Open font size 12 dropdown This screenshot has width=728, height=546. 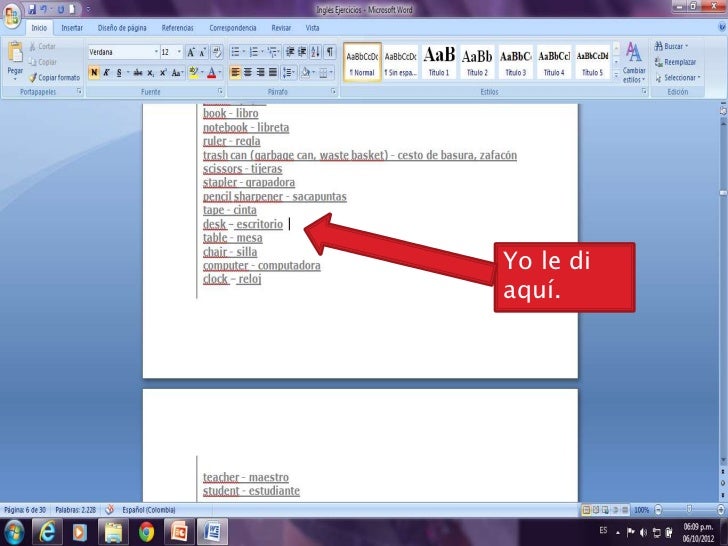click(x=179, y=52)
